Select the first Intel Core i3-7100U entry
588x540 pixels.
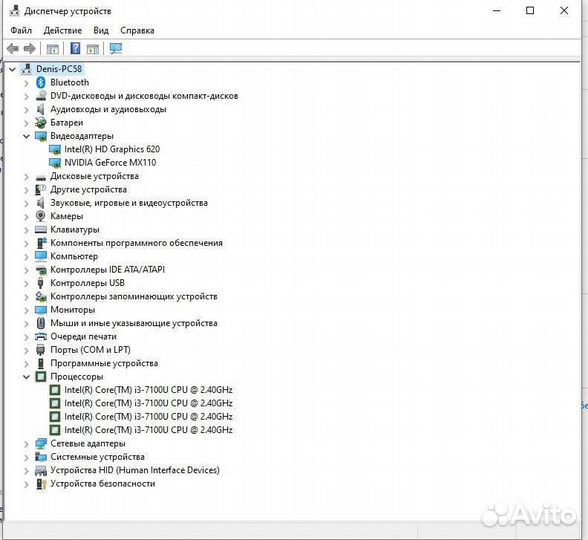148,390
